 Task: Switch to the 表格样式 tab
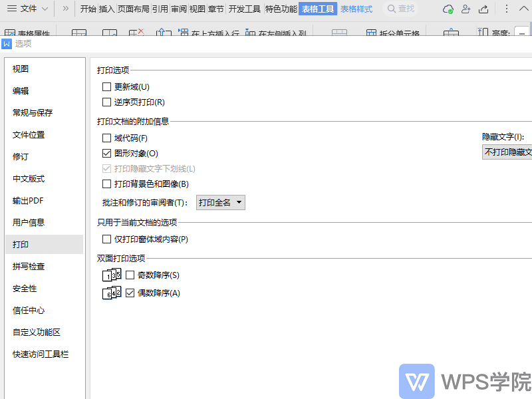(356, 9)
